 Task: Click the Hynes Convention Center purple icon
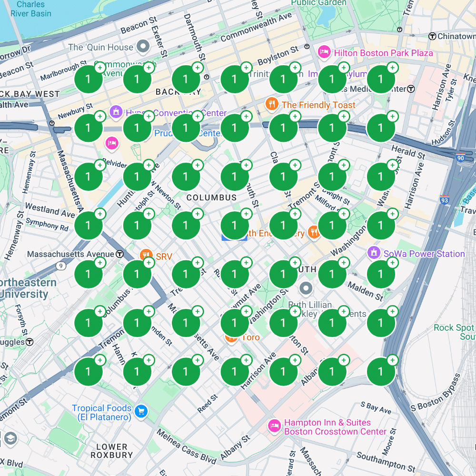point(116,112)
